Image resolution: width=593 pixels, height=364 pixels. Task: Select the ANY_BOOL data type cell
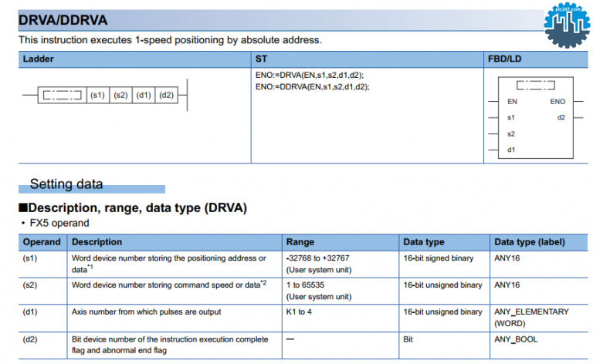(516, 339)
